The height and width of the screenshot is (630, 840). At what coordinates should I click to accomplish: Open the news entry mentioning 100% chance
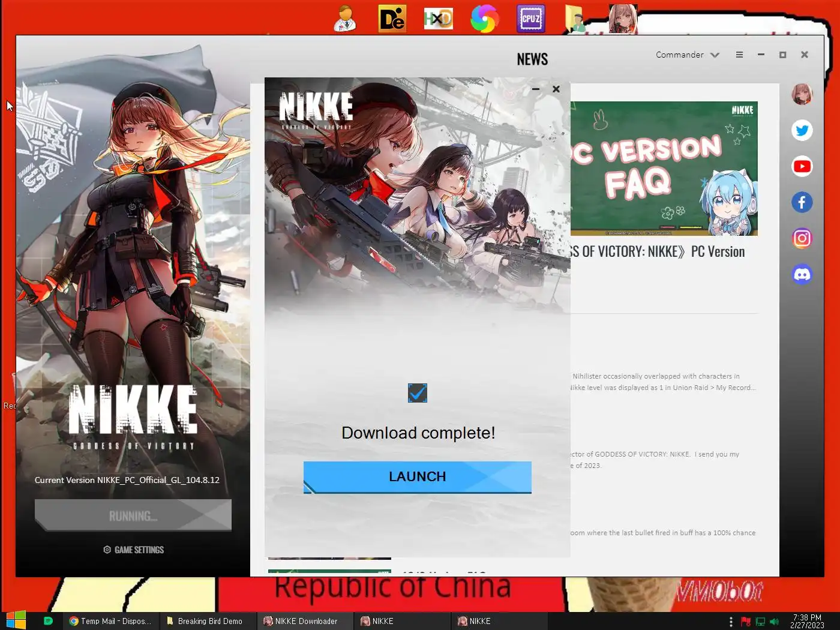click(662, 533)
